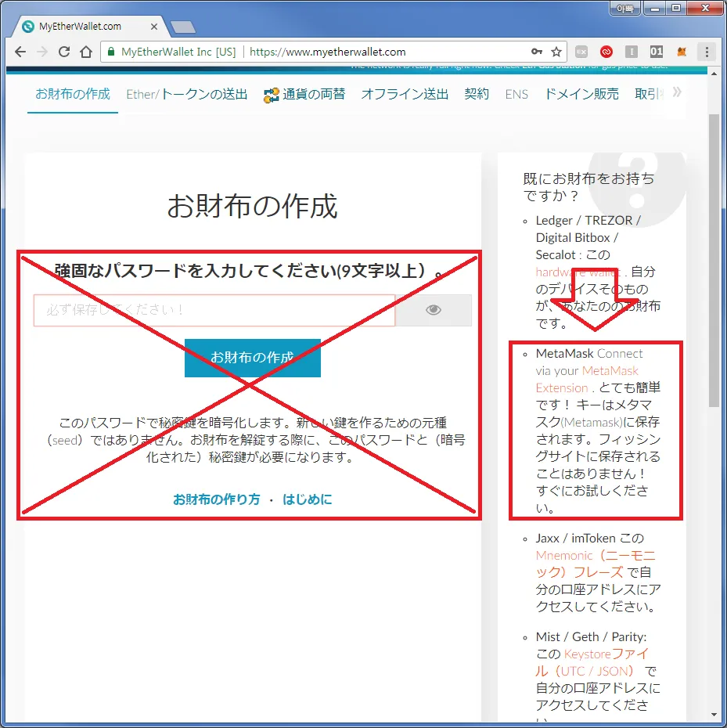The width and height of the screenshot is (727, 728).
Task: Click 既にお財布をお持ちですか heading
Action: [x=588, y=186]
